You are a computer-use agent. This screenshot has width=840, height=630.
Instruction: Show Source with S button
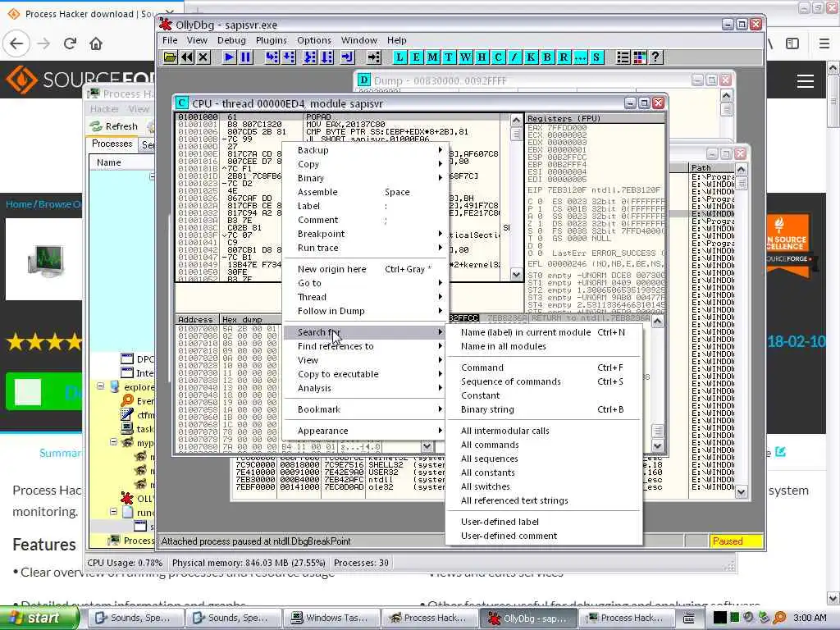point(596,57)
